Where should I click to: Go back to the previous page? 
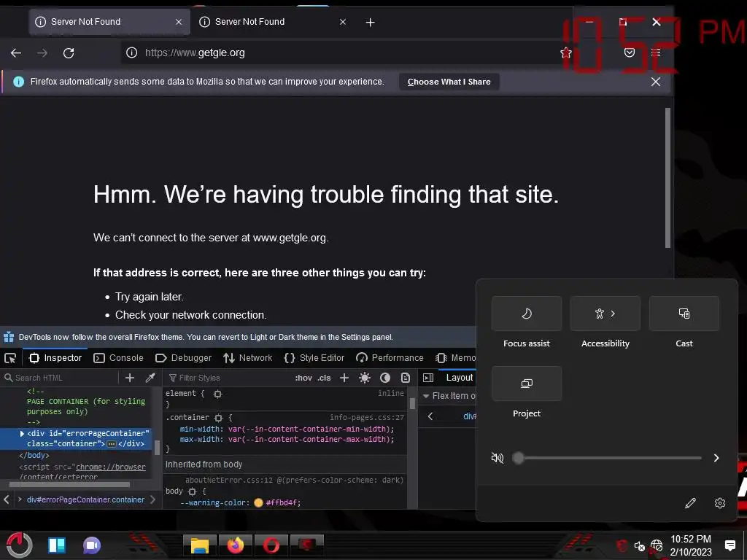click(x=16, y=52)
